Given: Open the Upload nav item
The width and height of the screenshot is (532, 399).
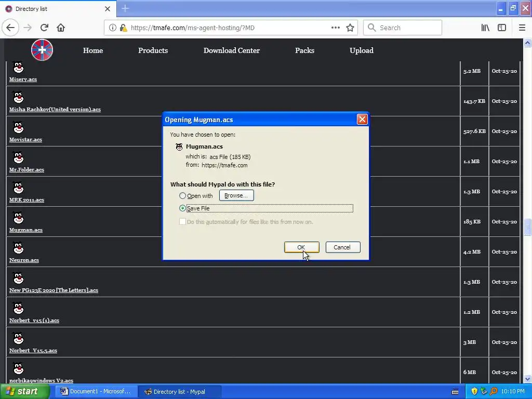Looking at the screenshot, I should tap(362, 50).
